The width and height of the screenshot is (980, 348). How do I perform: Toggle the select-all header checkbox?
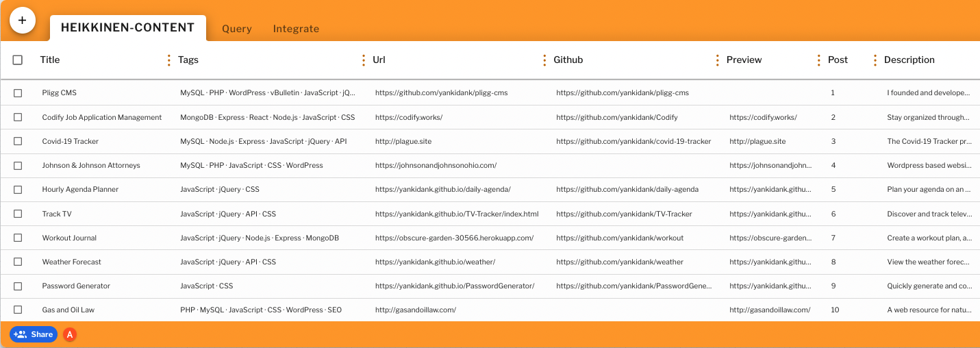coord(18,60)
